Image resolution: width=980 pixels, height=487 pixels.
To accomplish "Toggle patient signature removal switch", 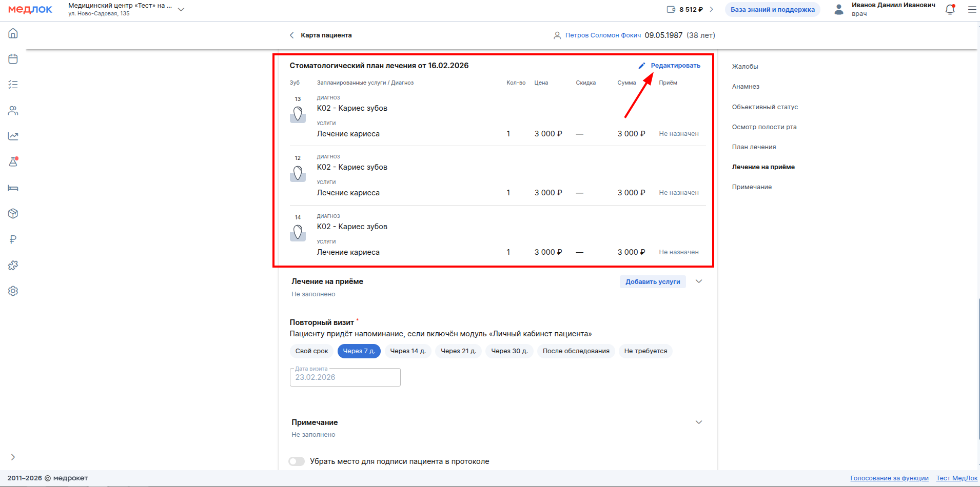I will (297, 461).
